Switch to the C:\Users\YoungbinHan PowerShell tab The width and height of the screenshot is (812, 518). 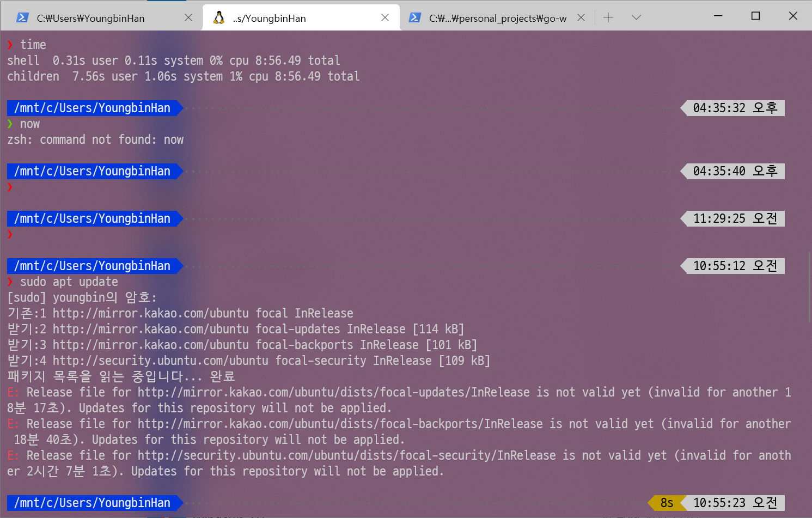[x=90, y=19]
